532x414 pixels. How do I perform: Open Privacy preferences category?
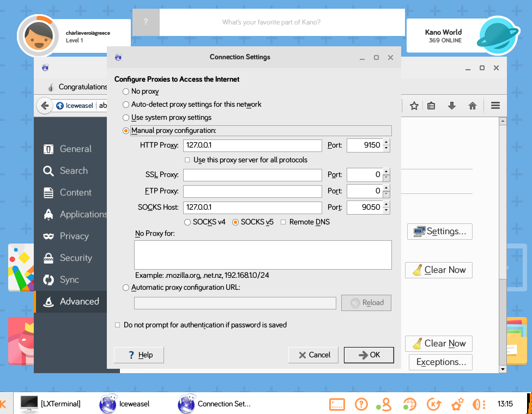click(x=70, y=236)
